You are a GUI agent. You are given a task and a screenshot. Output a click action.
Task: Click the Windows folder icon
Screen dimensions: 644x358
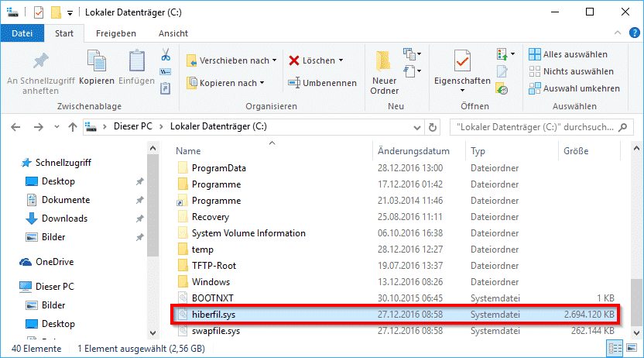183,282
